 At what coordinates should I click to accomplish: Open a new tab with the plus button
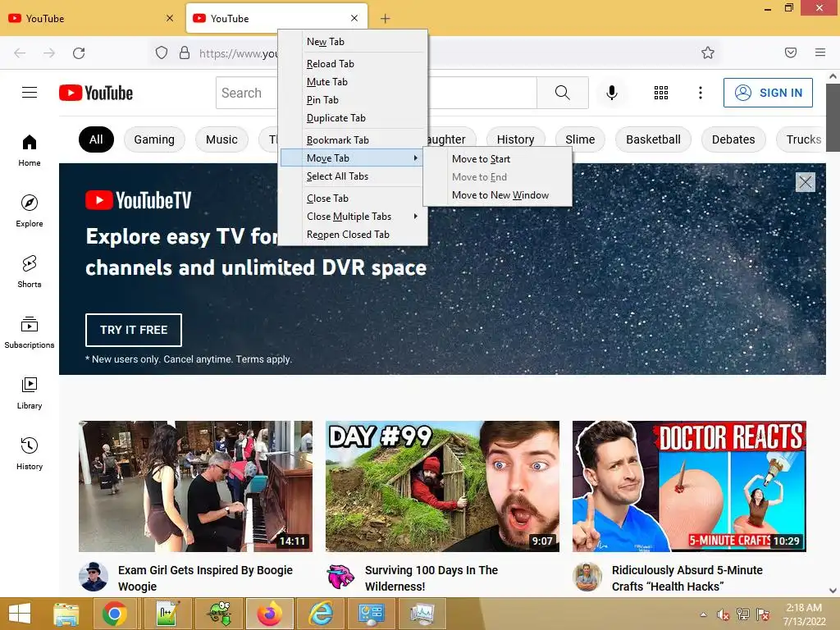(385, 19)
